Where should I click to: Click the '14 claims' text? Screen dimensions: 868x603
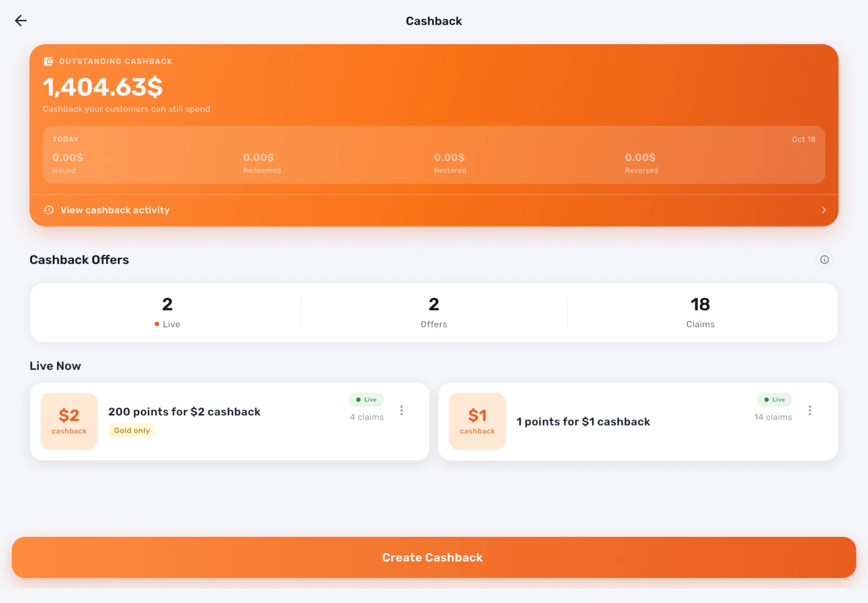[773, 417]
